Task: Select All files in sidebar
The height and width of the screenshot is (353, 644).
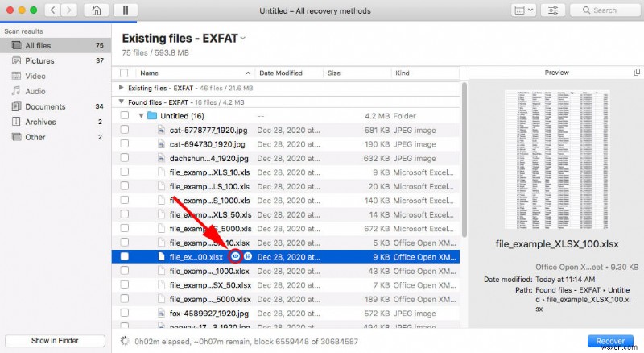Action: click(x=56, y=45)
